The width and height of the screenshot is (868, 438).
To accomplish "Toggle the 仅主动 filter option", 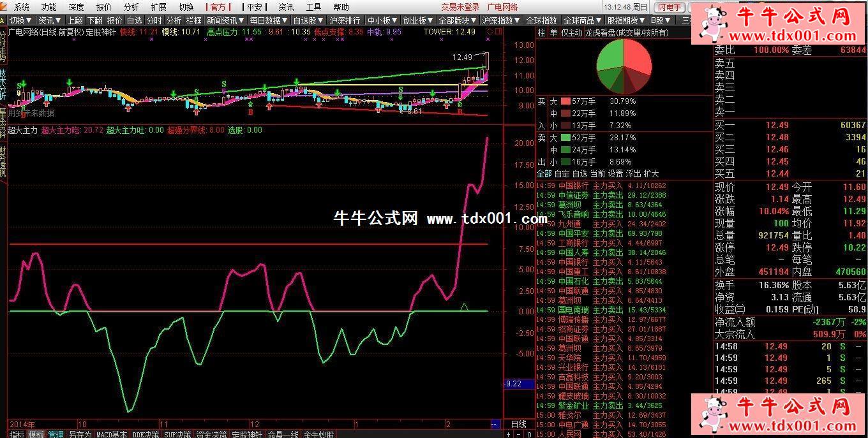I will pos(572,32).
